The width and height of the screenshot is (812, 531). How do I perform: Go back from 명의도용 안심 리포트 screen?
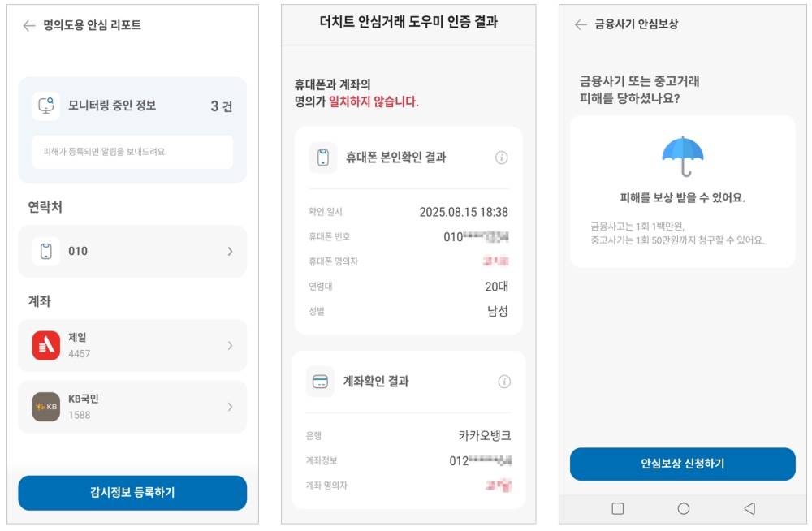(x=29, y=26)
